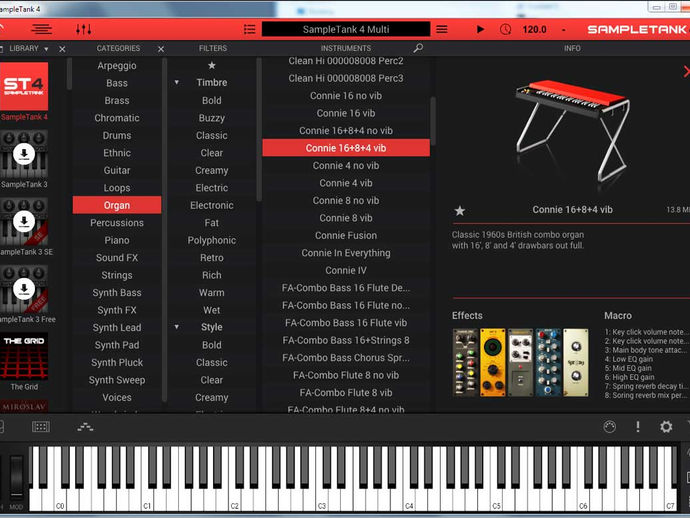This screenshot has height=518, width=690.
Task: Click the exclamation panic icon
Action: [638, 426]
